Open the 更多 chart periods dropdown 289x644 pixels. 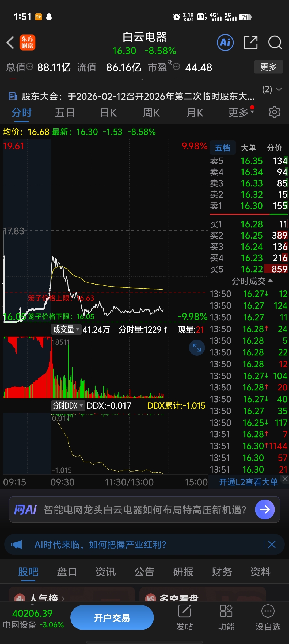point(241,112)
